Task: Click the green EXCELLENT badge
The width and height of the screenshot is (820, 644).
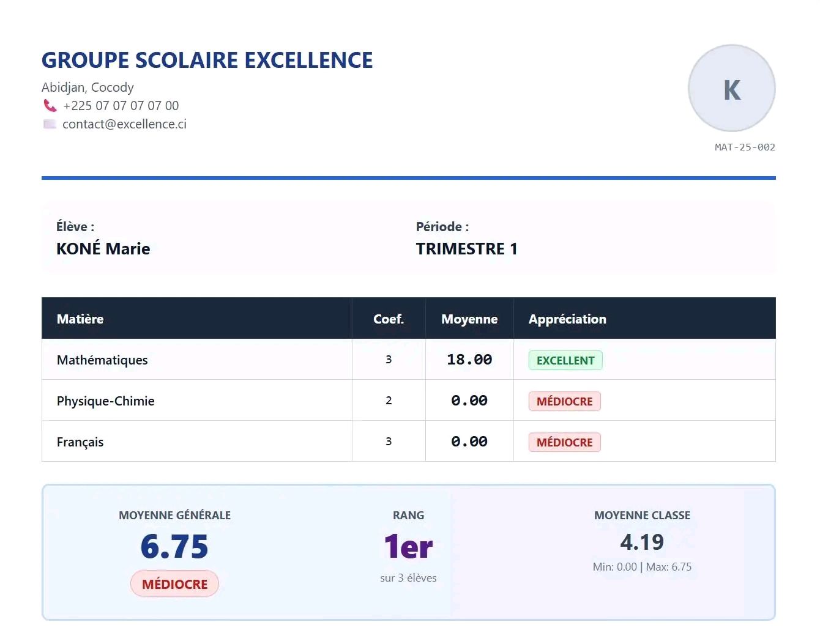Action: coord(565,360)
